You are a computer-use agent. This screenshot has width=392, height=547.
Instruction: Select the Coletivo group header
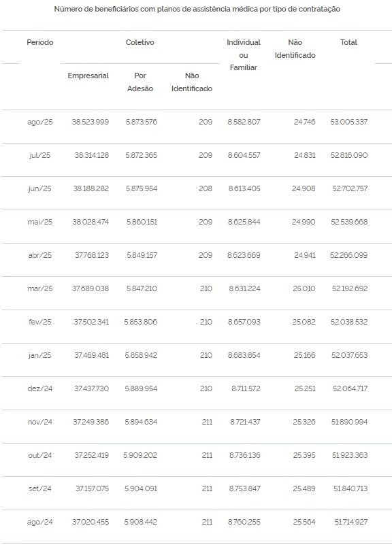coord(140,43)
